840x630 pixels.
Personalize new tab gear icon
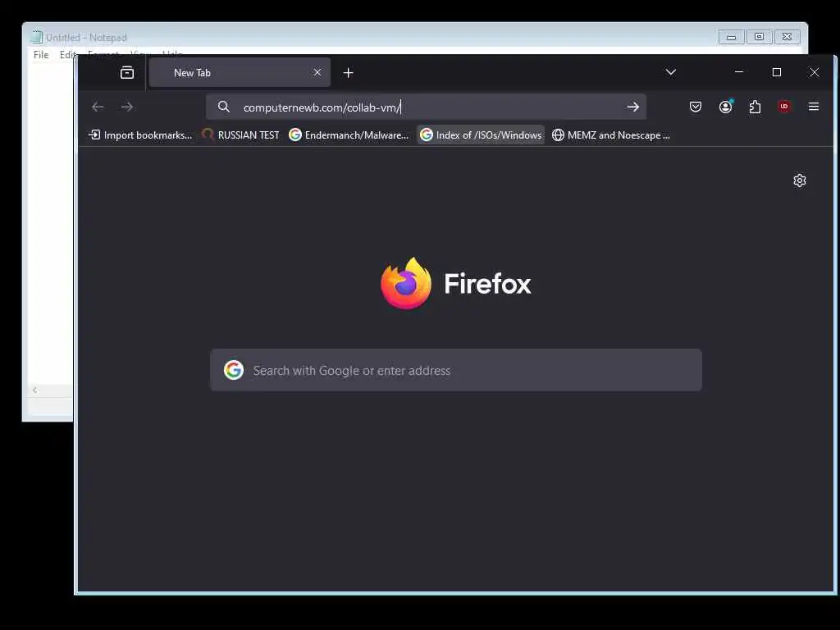click(x=800, y=180)
